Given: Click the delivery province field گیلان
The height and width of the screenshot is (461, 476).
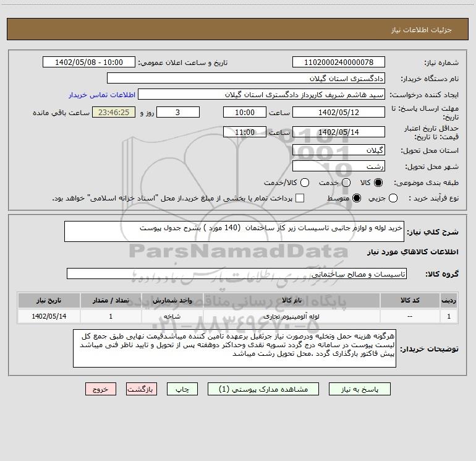Looking at the screenshot, I should point(339,150).
